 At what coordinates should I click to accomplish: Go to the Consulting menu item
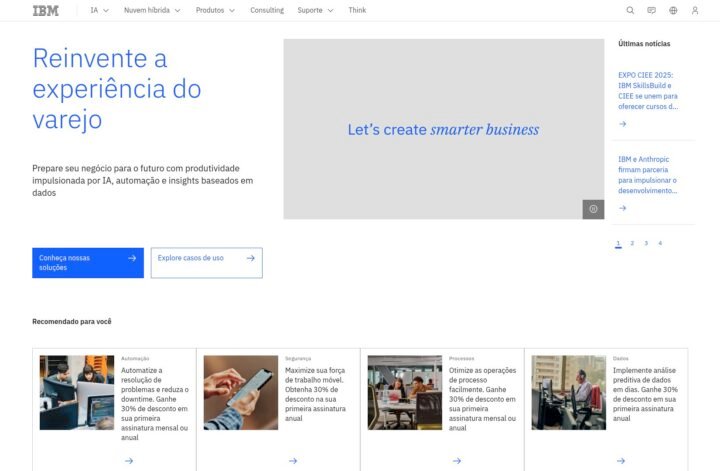[267, 10]
